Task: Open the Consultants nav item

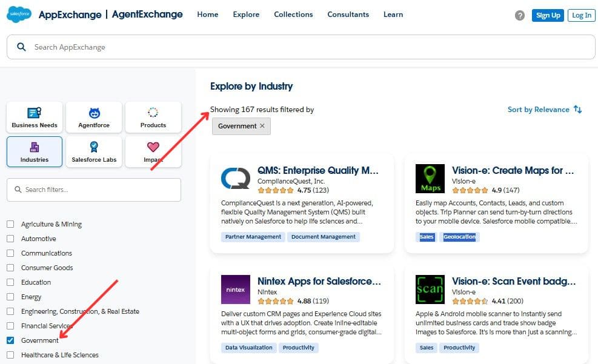Action: [x=348, y=15]
